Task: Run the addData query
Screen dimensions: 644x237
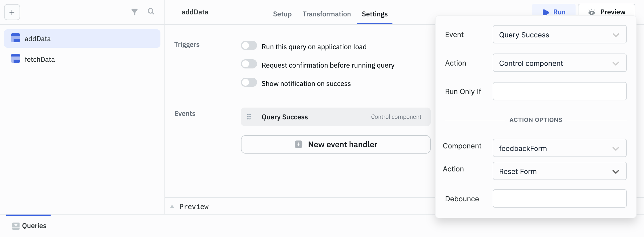Action: pos(553,12)
